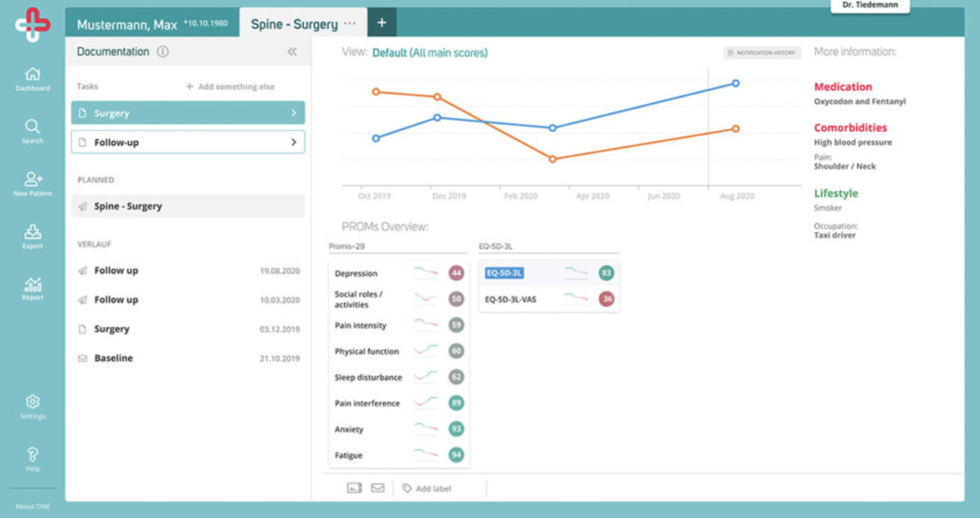This screenshot has height=518, width=980.
Task: Click the Documentation info icon
Action: click(x=163, y=52)
